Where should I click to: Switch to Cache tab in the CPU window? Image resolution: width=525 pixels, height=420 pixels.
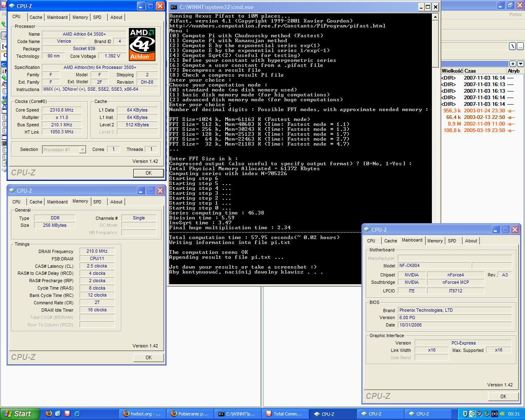click(36, 17)
